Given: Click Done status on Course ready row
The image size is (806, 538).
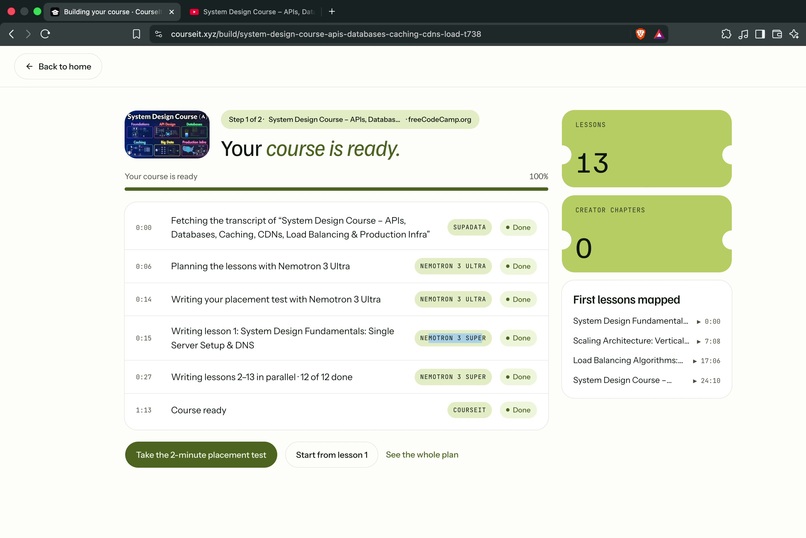Looking at the screenshot, I should [x=518, y=410].
